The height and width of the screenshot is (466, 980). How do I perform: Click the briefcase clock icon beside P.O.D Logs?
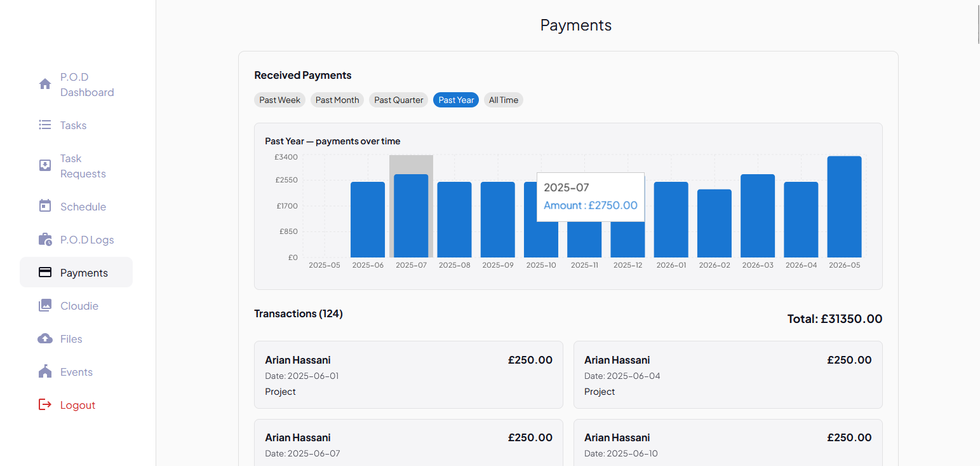tap(45, 240)
